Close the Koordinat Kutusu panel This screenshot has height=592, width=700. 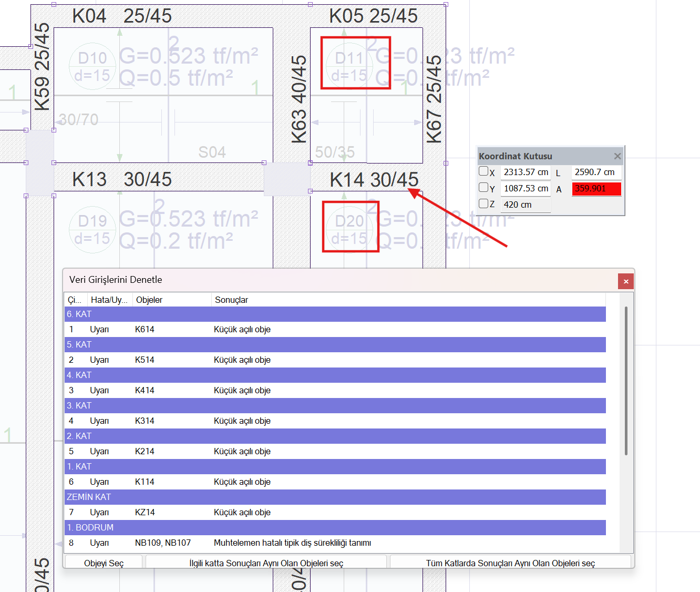[617, 156]
